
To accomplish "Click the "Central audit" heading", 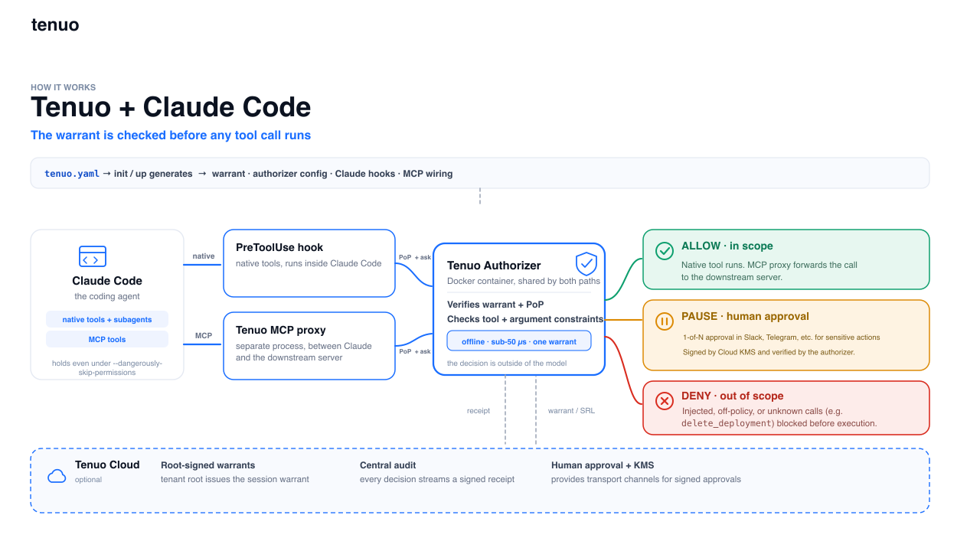I will coord(388,465).
